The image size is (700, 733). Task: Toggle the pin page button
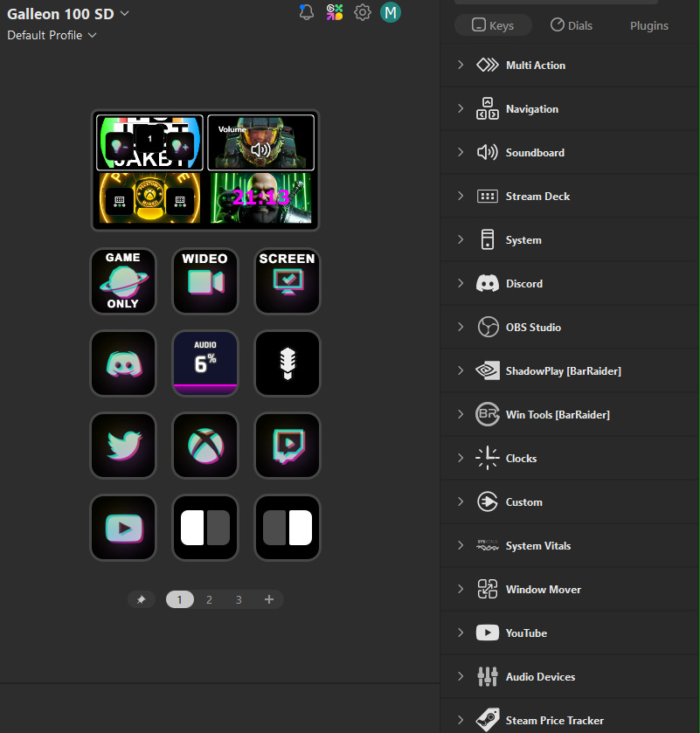(x=141, y=599)
